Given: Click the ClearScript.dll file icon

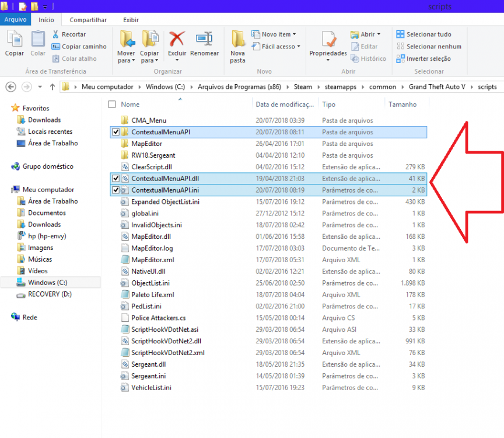Looking at the screenshot, I should [125, 167].
